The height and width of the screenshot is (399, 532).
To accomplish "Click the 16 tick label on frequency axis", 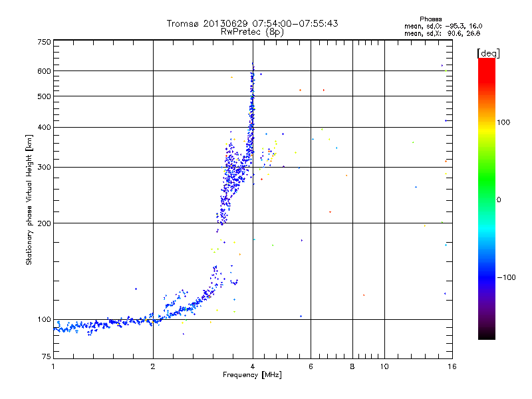I will 452,366.
